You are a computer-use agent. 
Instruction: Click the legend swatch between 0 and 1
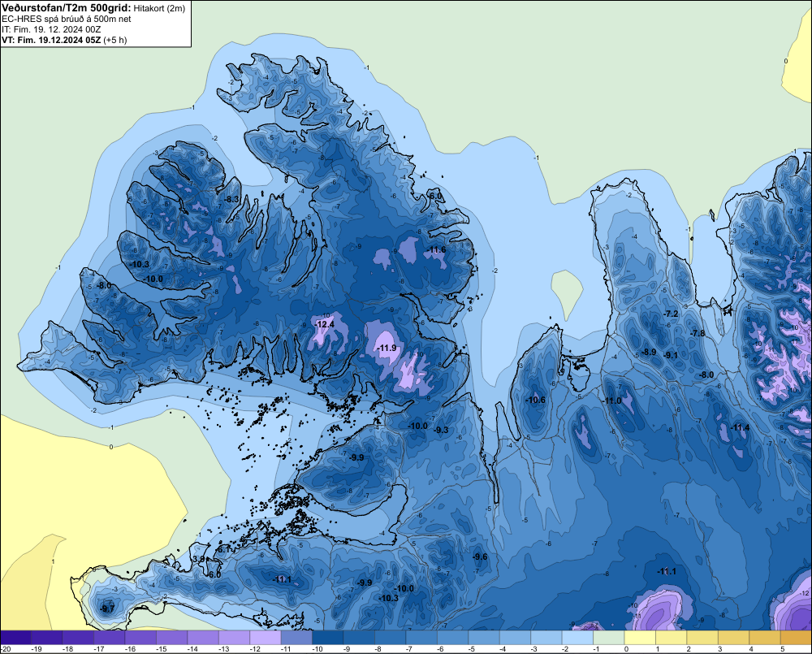click(x=640, y=638)
